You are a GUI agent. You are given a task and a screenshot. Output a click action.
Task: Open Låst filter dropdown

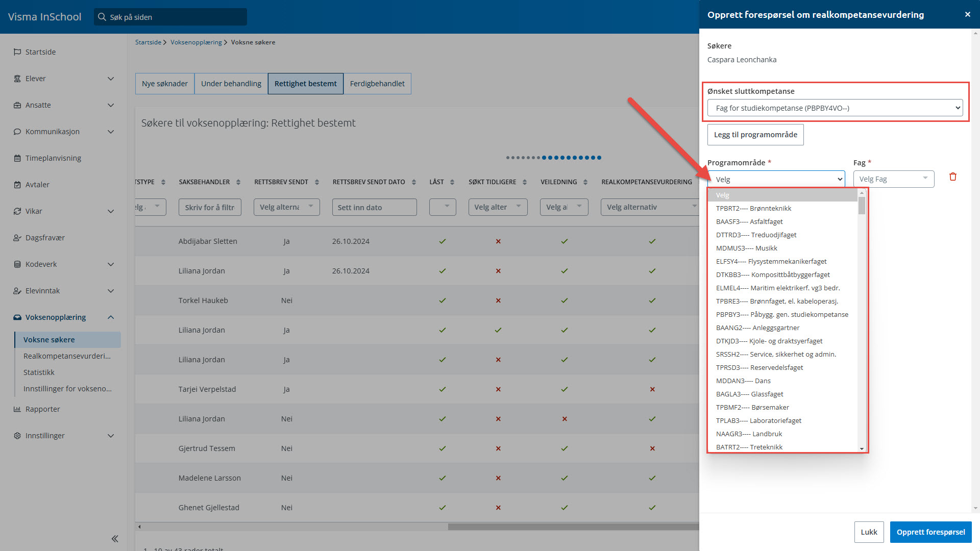pos(443,207)
